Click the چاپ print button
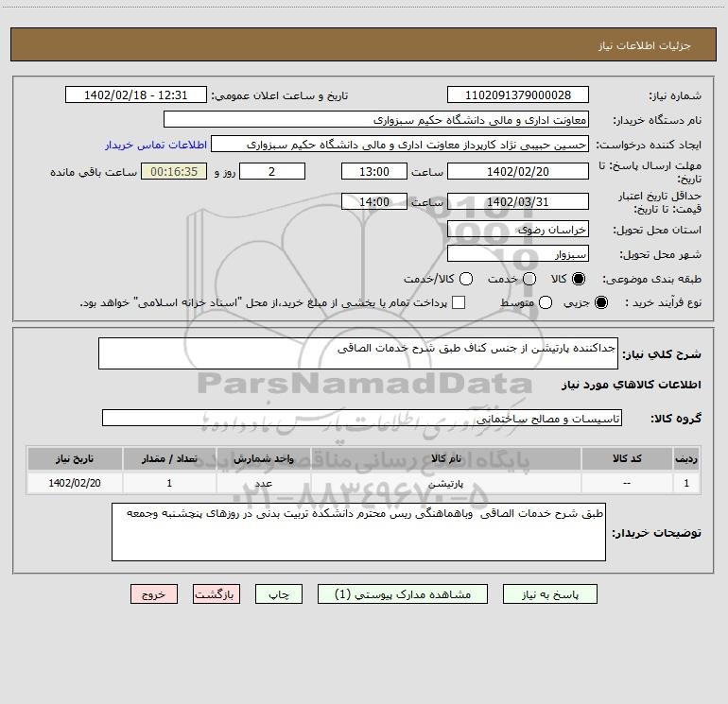 (279, 594)
